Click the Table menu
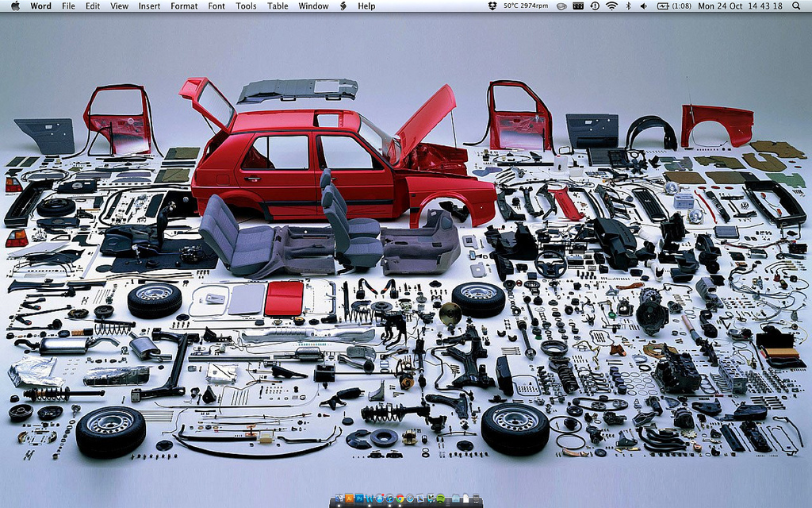The image size is (812, 508). [278, 6]
